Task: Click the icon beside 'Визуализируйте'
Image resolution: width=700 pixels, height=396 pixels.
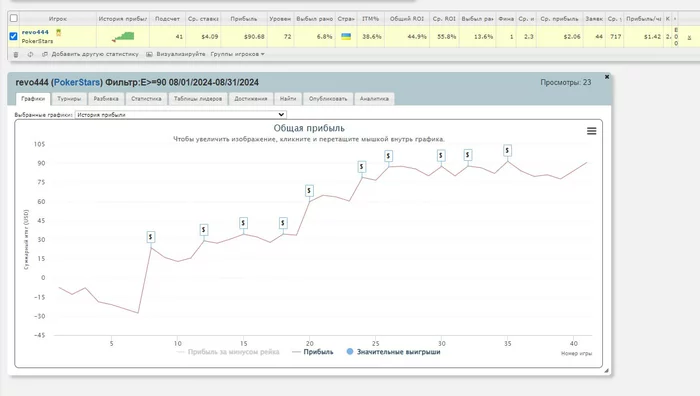Action: [149, 54]
